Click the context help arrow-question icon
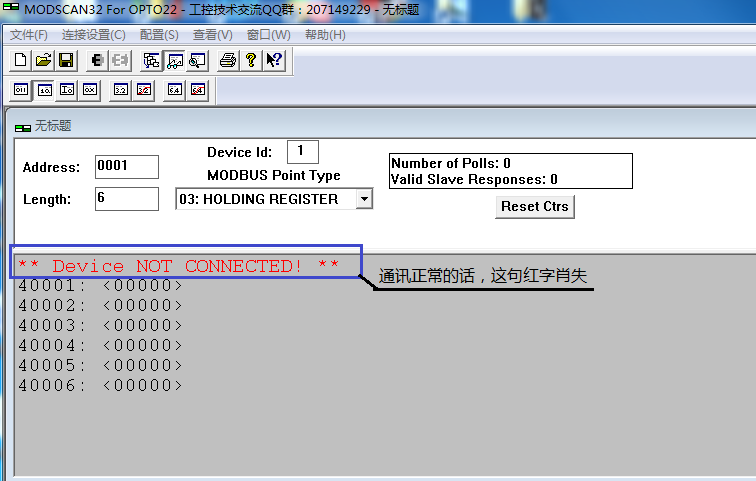The height and width of the screenshot is (481, 756). [274, 60]
